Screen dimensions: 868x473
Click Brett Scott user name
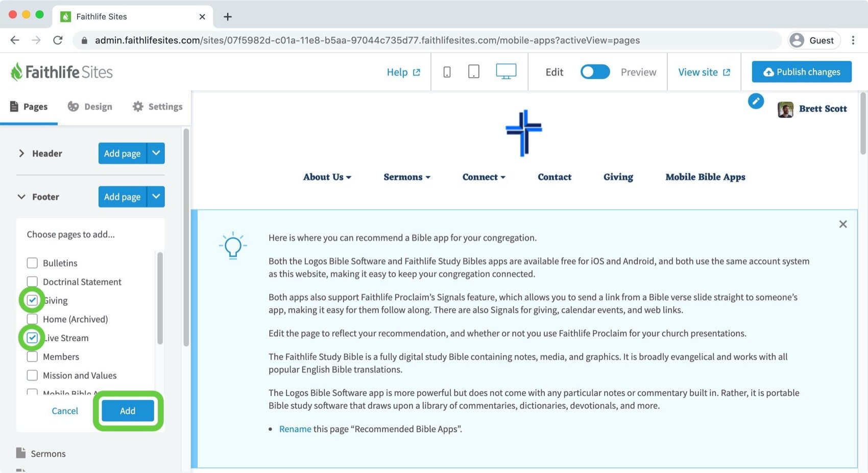(823, 109)
